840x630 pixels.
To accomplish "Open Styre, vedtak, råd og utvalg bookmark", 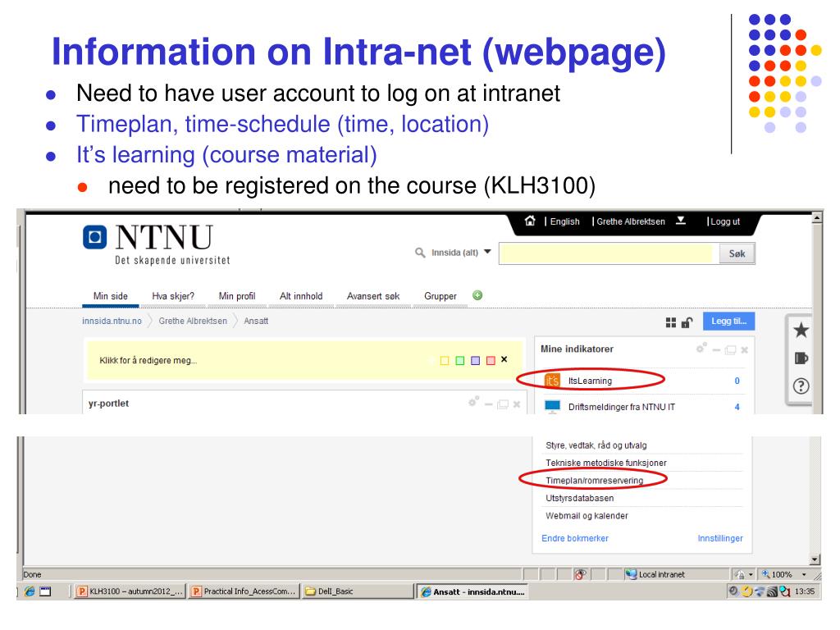I will (596, 445).
